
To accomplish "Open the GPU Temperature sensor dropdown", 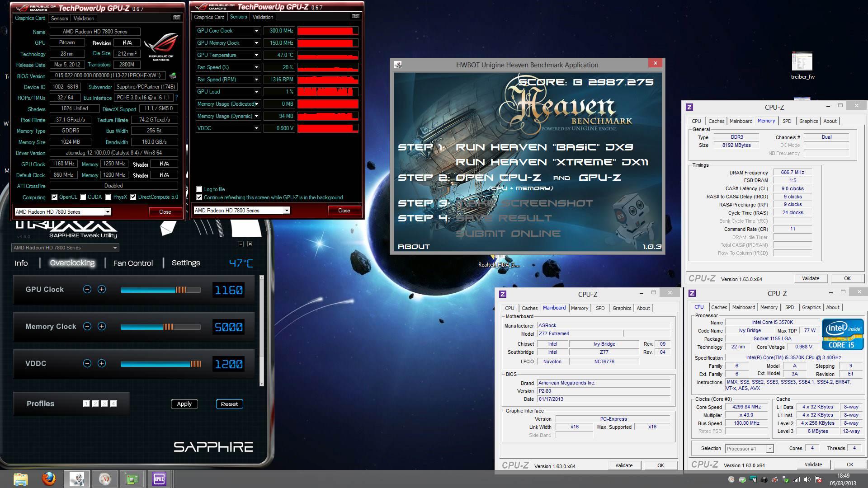I will coord(256,55).
